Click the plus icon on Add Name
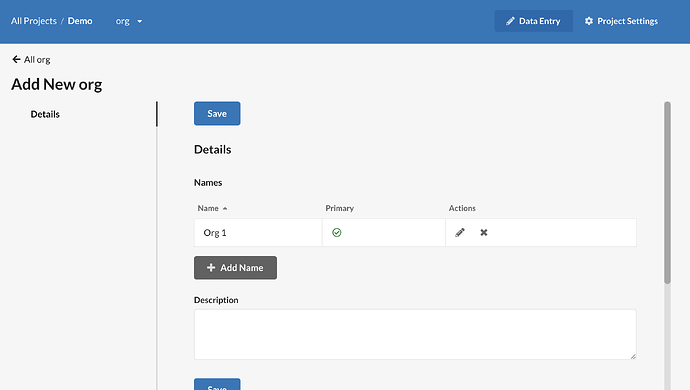This screenshot has height=390, width=690. click(211, 268)
